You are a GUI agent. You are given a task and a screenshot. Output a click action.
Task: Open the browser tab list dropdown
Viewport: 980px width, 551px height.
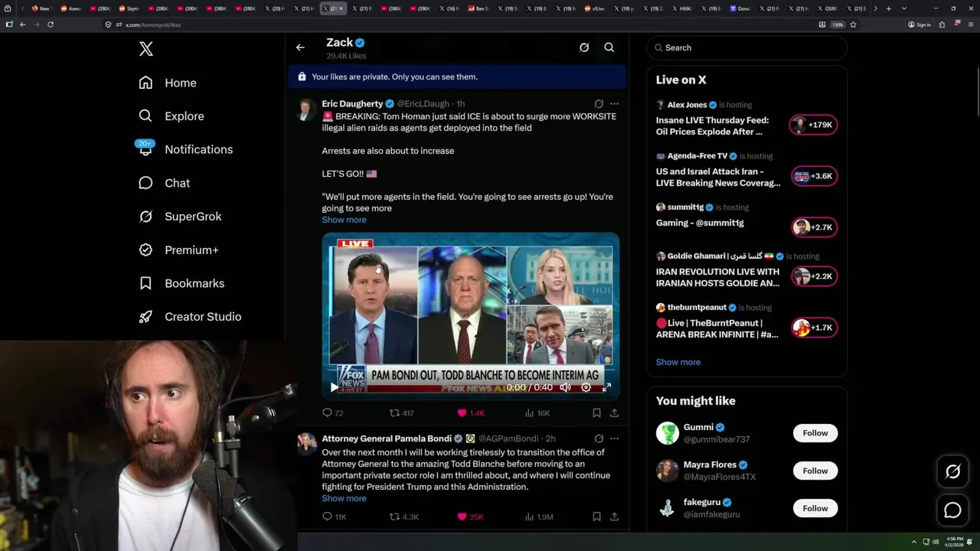pos(904,8)
